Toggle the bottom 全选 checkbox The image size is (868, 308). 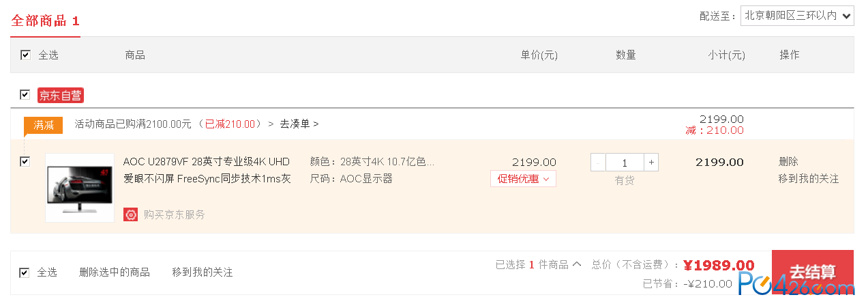[25, 272]
